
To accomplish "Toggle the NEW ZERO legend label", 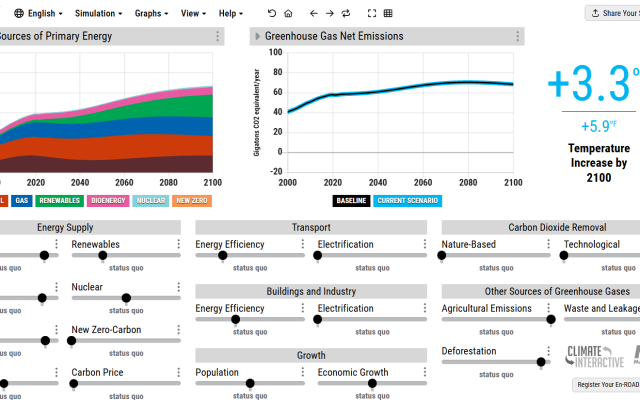I will tap(192, 201).
